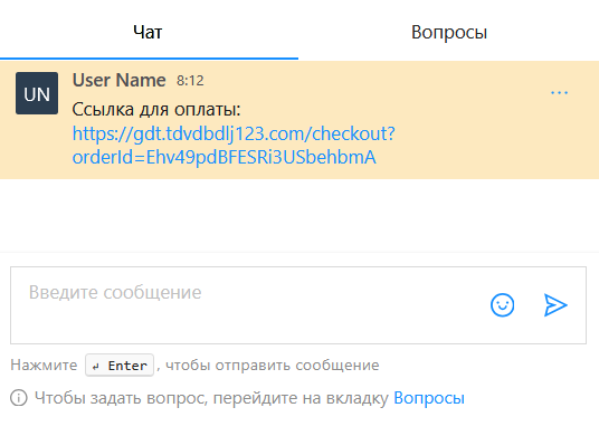Click the info circle icon near the hint
The image size is (604, 436).
pyautogui.click(x=18, y=398)
